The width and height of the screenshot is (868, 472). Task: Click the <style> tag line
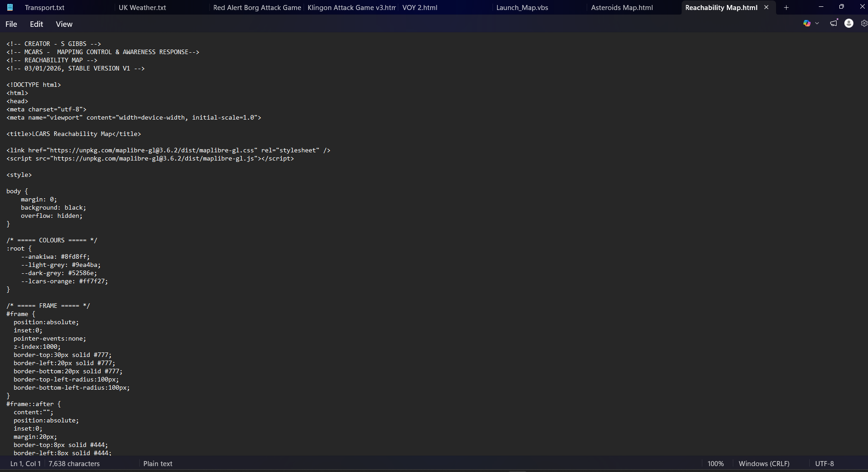click(19, 175)
